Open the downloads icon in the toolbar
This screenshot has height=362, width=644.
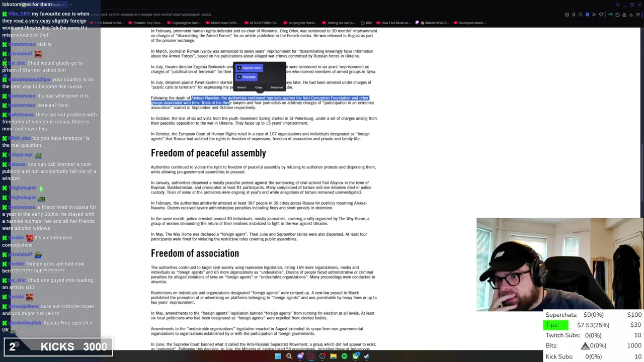(631, 15)
